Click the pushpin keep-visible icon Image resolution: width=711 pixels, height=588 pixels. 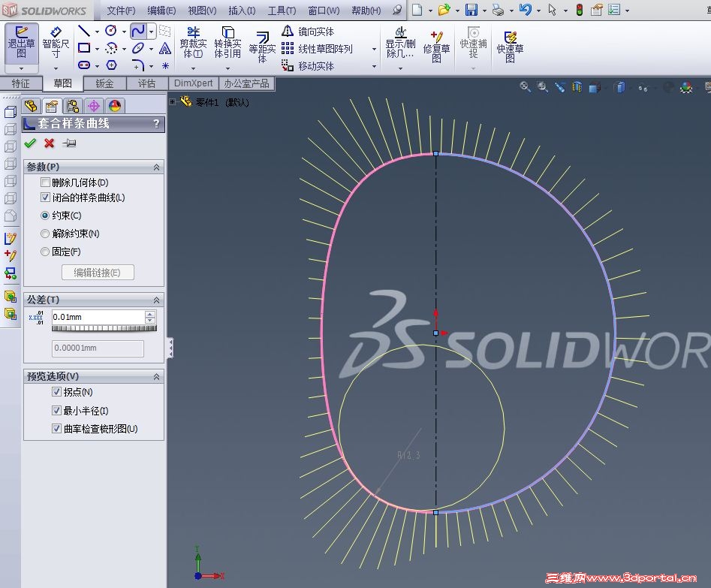pos(69,143)
